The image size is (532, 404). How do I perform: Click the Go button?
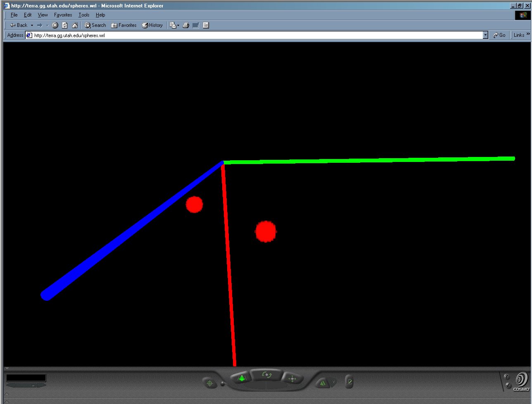coord(499,35)
